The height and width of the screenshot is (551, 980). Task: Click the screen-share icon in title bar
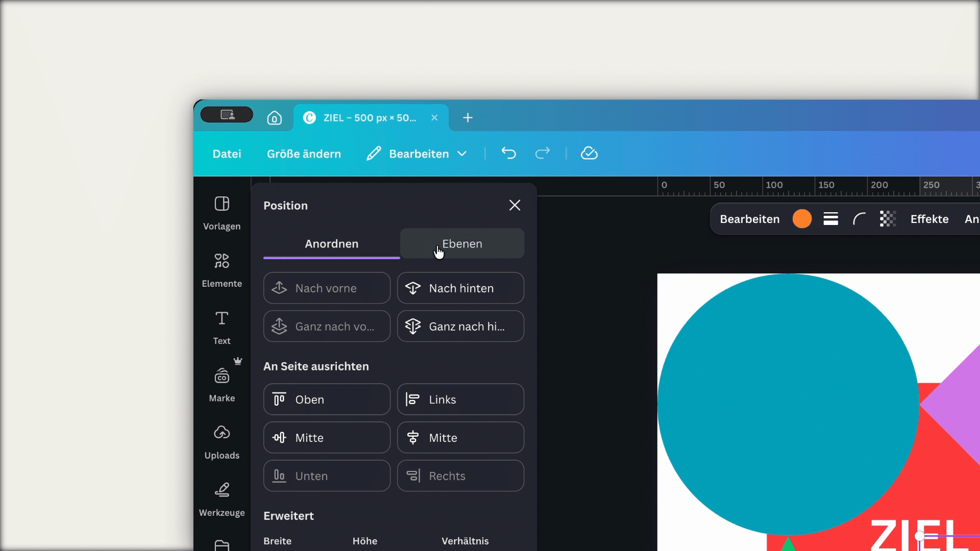(x=227, y=115)
